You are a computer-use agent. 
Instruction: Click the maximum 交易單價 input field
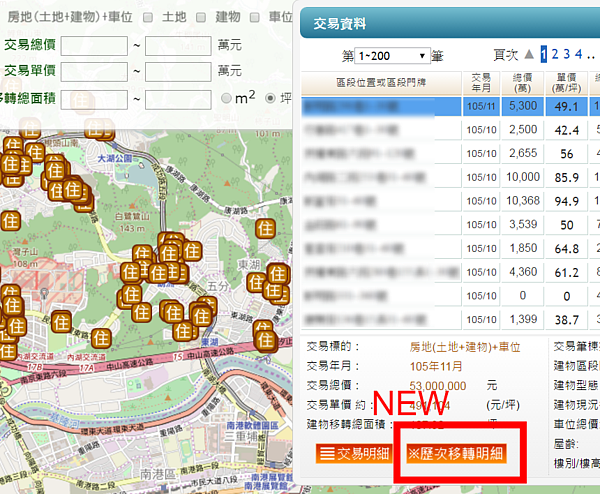tap(178, 72)
